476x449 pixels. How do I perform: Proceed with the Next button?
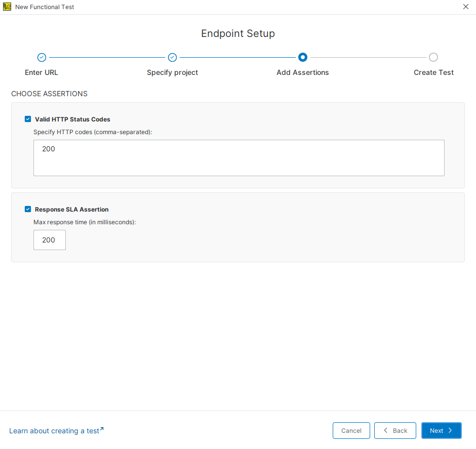[x=442, y=430]
